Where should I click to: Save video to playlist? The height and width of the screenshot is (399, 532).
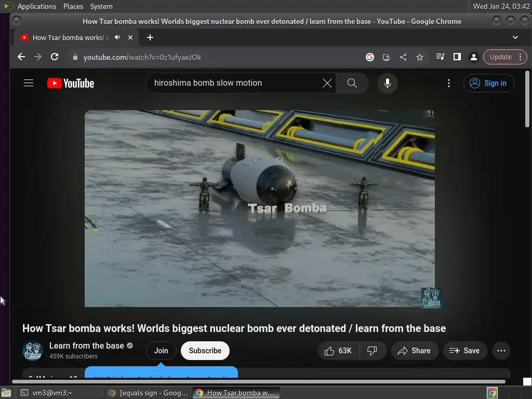464,351
